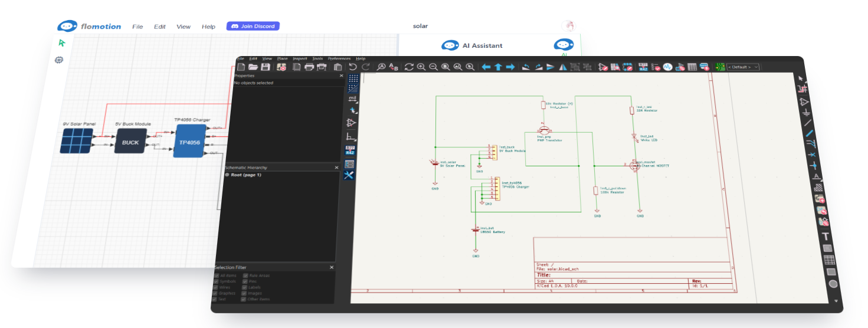868x328 pixels.
Task: Toggle Other Items checkbox
Action: [x=243, y=299]
